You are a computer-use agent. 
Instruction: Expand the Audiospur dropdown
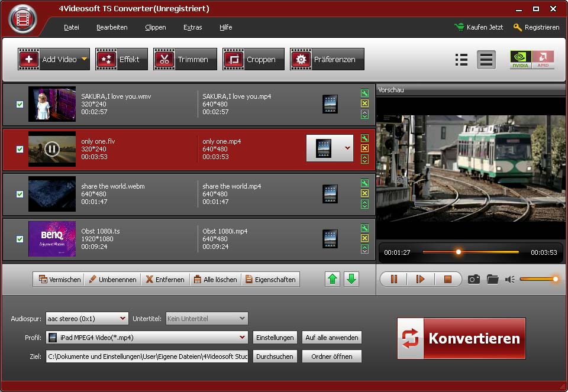click(123, 319)
